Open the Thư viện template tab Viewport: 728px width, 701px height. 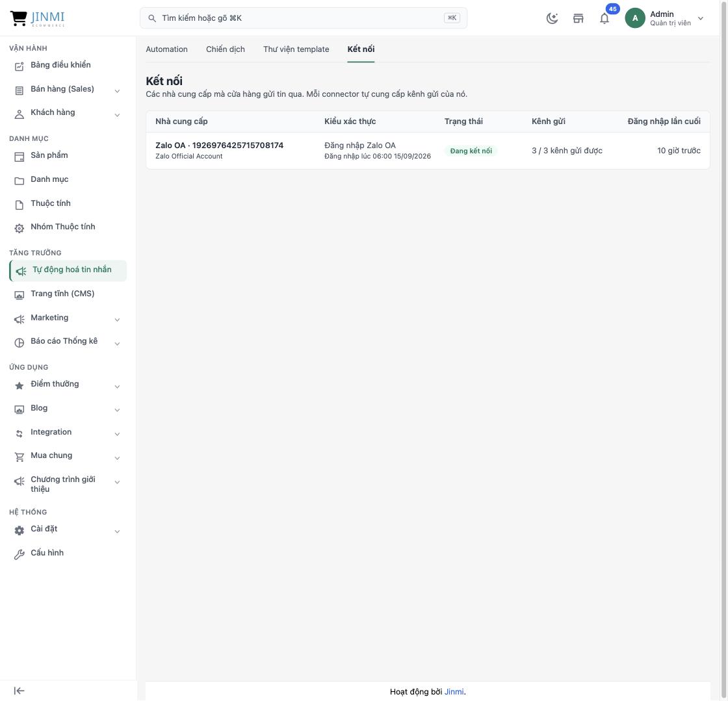(x=296, y=49)
